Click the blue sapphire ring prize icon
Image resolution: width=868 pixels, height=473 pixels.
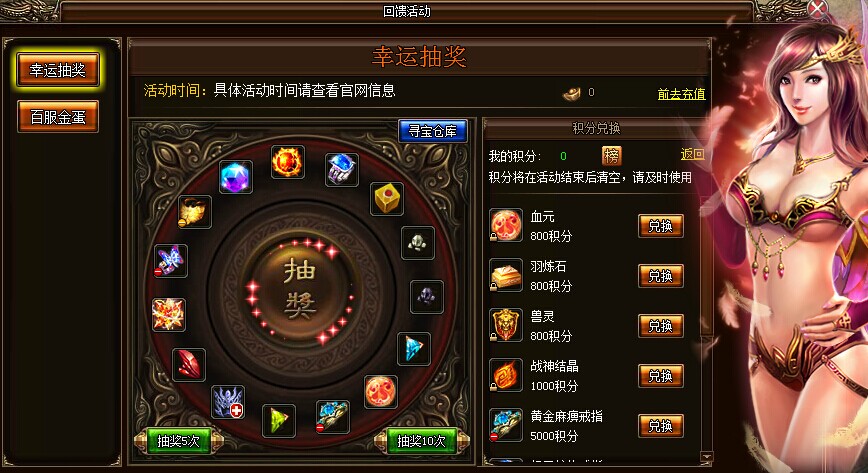coord(342,169)
